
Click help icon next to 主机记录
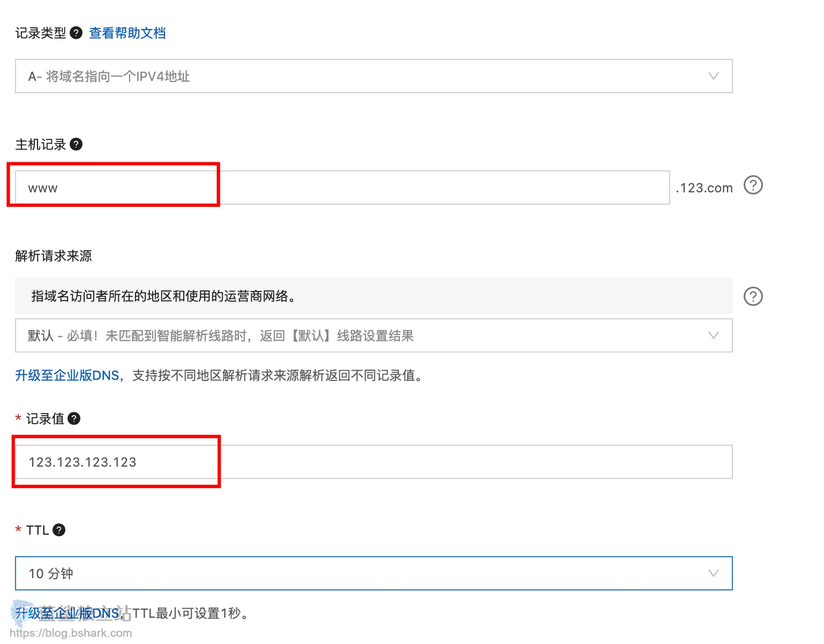point(76,145)
